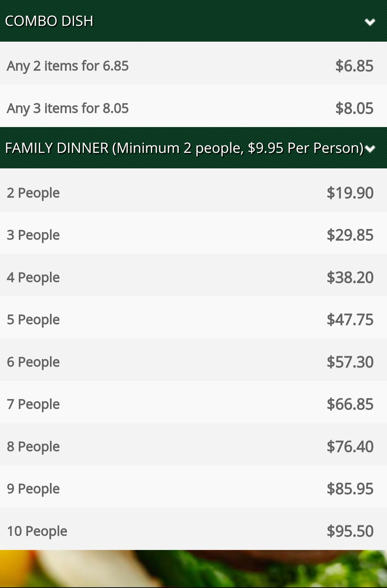
Task: Tap the $19.90 price
Action: (350, 193)
